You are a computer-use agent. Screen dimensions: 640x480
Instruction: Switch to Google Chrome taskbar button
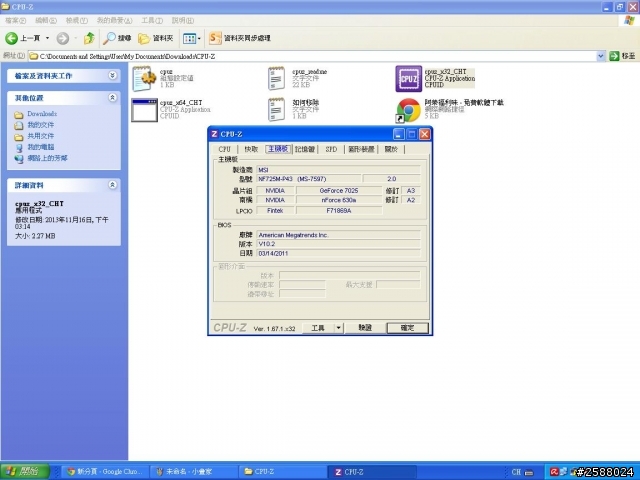(x=105, y=471)
